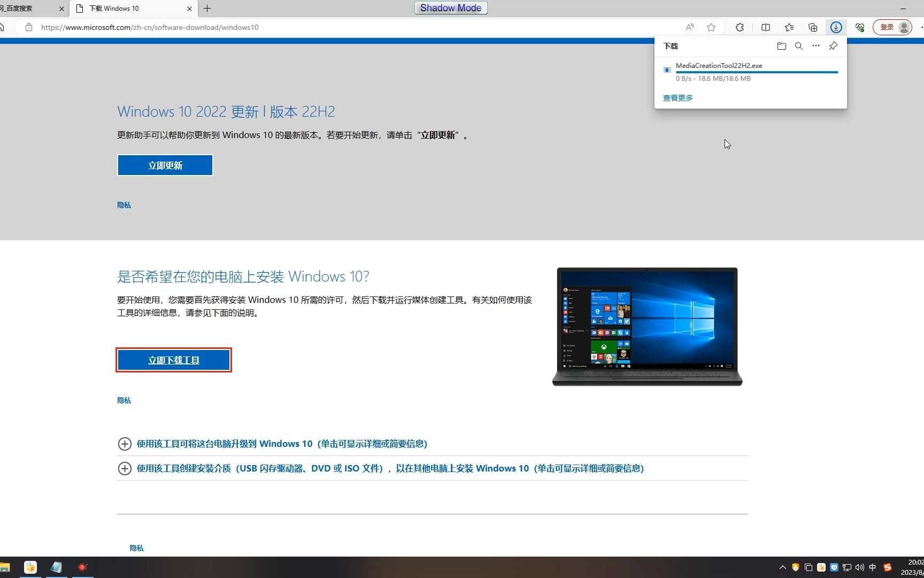Screen dimensions: 924x578
Task: Open 隐私 link under download tool button
Action: [x=124, y=400]
